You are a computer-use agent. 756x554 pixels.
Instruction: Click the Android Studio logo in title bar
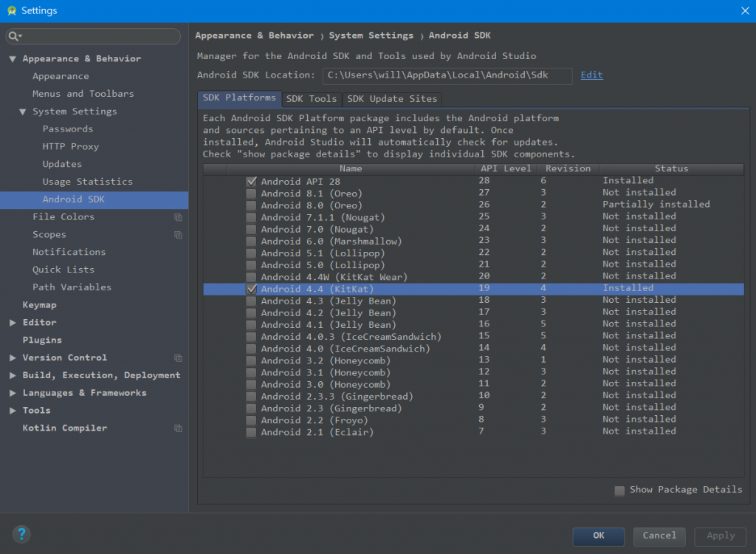[x=12, y=10]
